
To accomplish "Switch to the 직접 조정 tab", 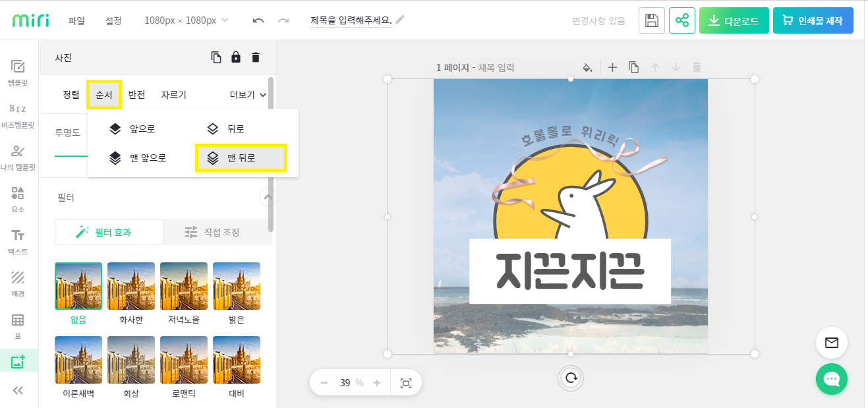I will [217, 232].
